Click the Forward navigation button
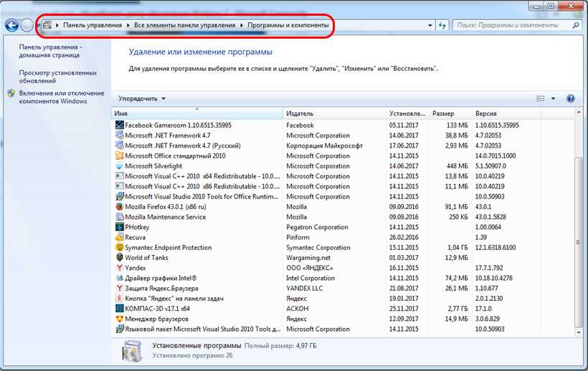This screenshot has height=371, width=588. click(x=27, y=26)
